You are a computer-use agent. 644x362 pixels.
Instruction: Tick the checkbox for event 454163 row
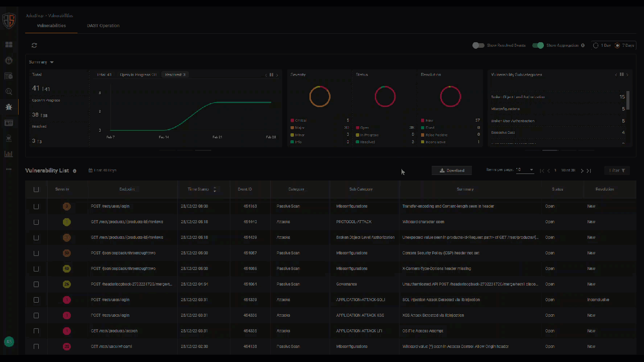(x=36, y=207)
